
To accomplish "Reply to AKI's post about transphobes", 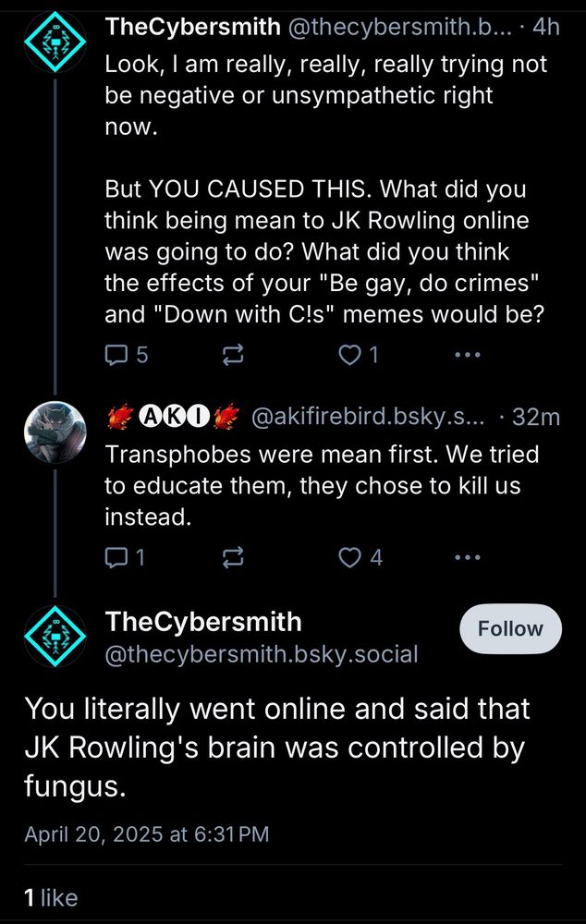I will click(116, 557).
